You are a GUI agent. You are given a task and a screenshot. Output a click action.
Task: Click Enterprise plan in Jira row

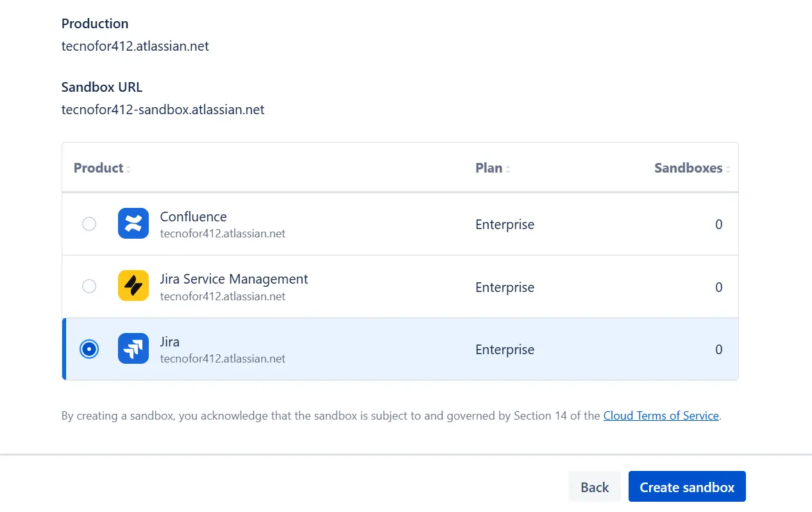click(505, 350)
